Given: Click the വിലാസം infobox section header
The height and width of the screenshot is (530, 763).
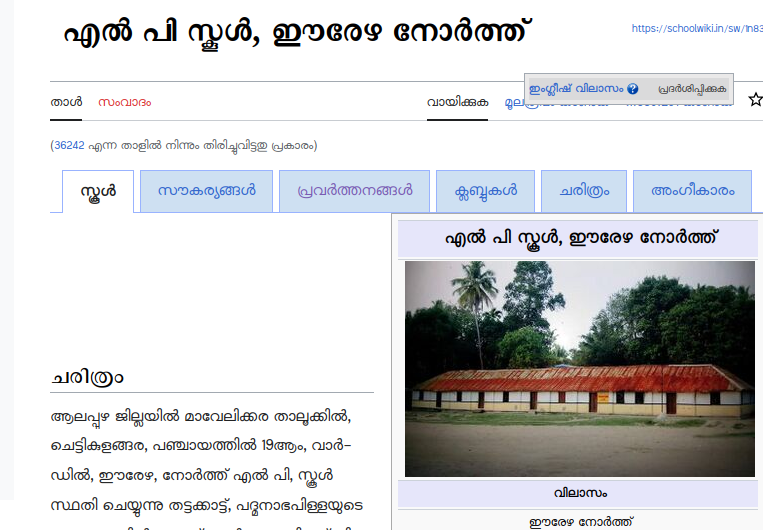Looking at the screenshot, I should coord(579,493).
